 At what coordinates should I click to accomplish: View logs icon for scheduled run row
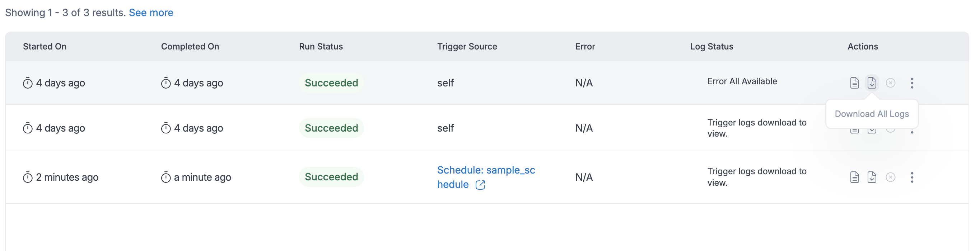(854, 177)
